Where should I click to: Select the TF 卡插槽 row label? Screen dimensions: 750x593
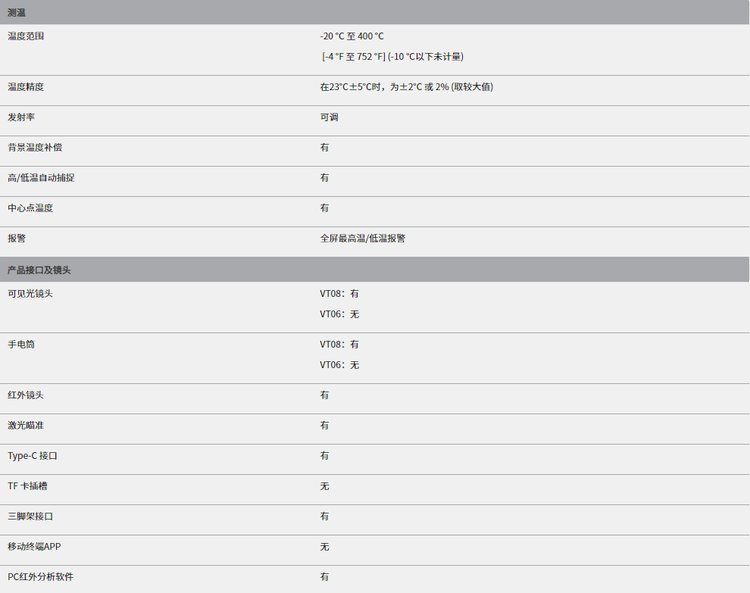29,486
